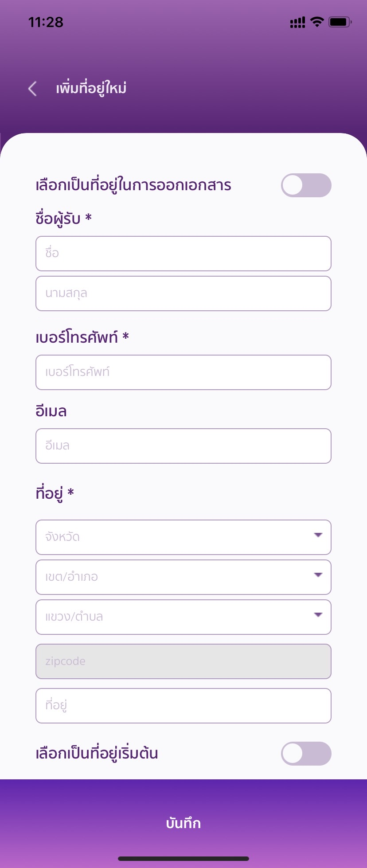
Task: Tap the 11:28 clock in status bar
Action: click(x=46, y=22)
